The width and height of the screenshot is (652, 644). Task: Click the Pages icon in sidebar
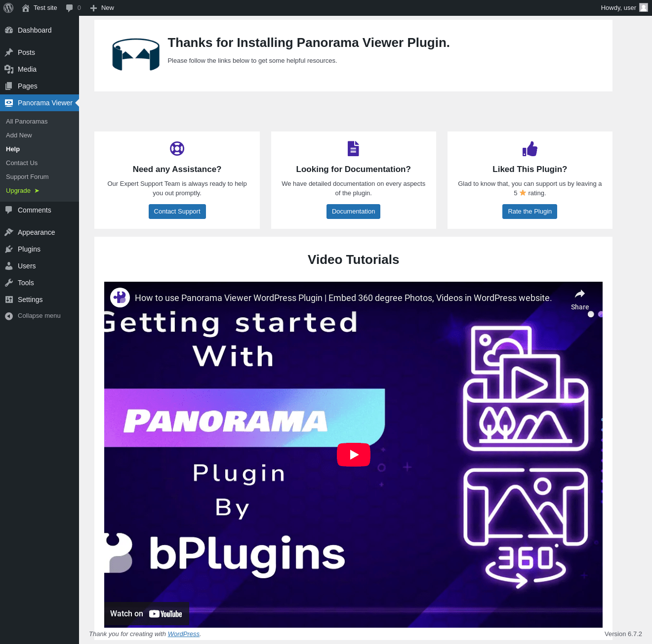[9, 86]
